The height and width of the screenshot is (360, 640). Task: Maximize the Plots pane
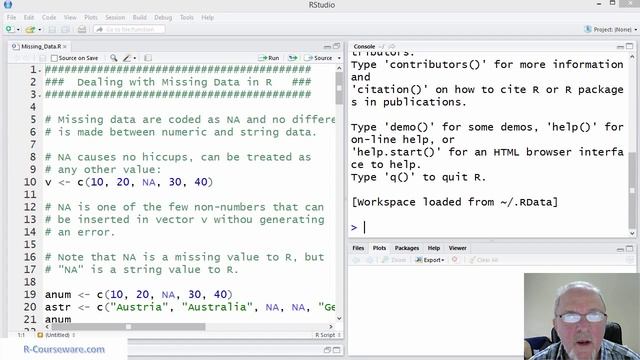coord(630,248)
